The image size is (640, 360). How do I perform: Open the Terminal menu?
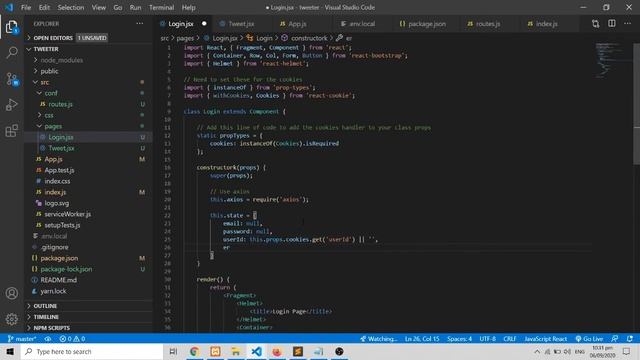(x=161, y=7)
